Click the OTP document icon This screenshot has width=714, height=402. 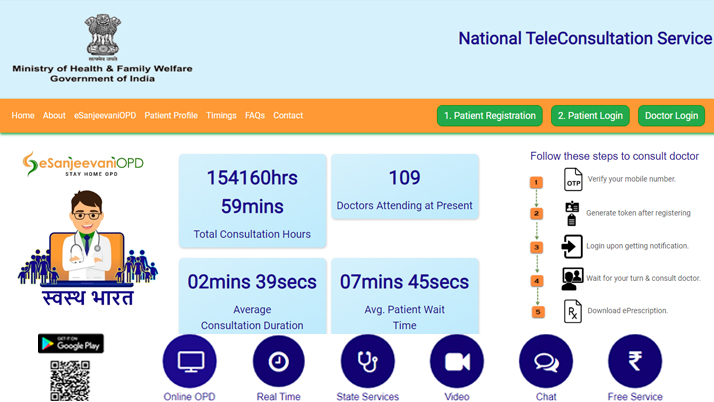pyautogui.click(x=573, y=179)
